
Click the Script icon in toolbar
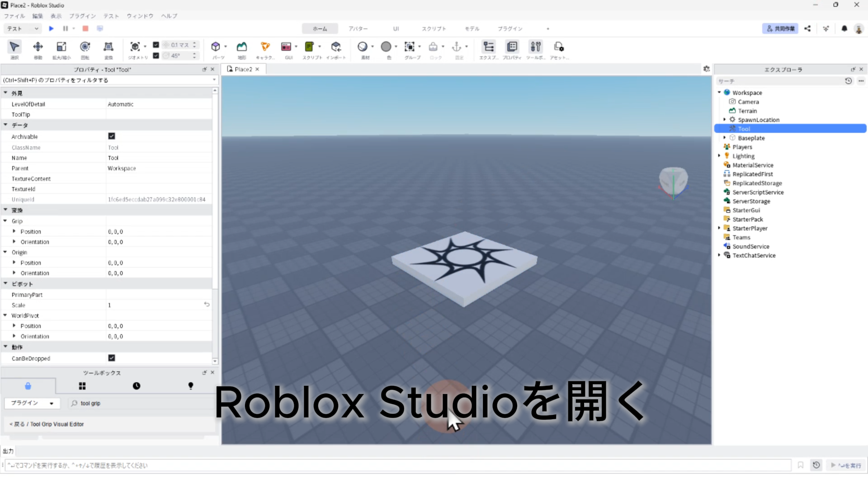click(309, 47)
